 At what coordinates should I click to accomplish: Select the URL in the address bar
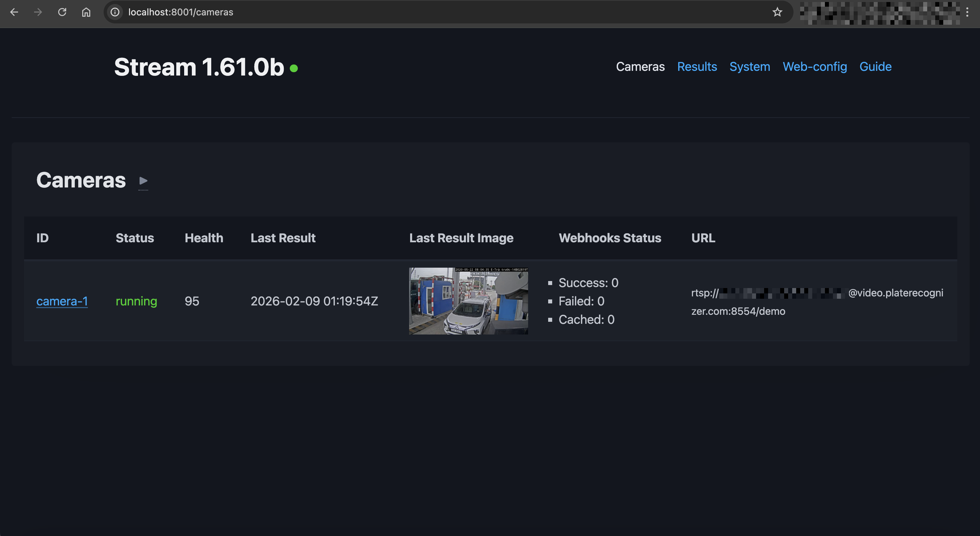point(180,12)
